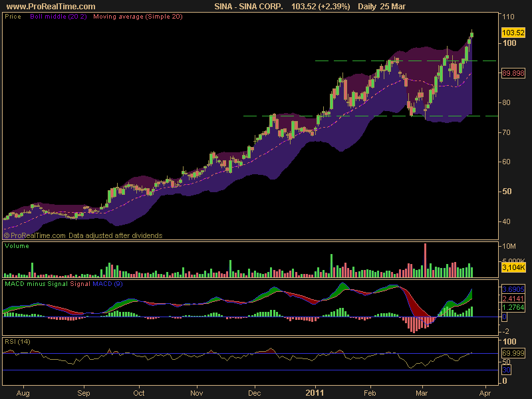Click the SINA - SINA CORP. chart title
Viewport: 532px width, 399px height.
coord(249,6)
